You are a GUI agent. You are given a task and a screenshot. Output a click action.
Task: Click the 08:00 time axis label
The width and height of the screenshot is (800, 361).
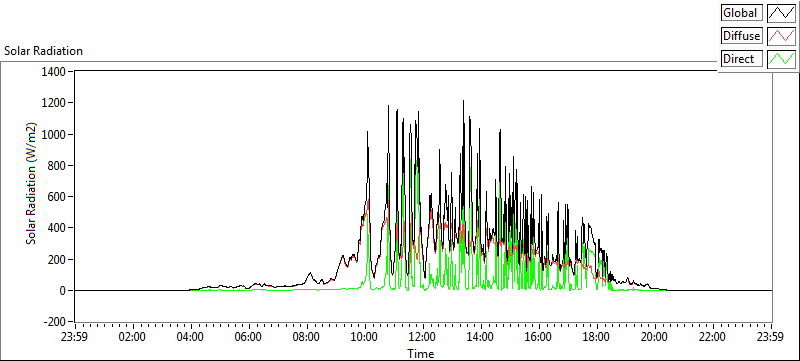pyautogui.click(x=307, y=337)
